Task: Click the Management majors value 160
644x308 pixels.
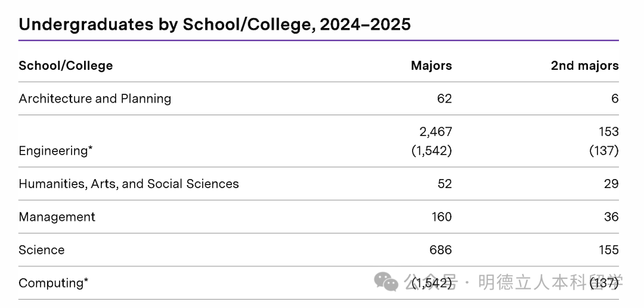Action: [442, 217]
